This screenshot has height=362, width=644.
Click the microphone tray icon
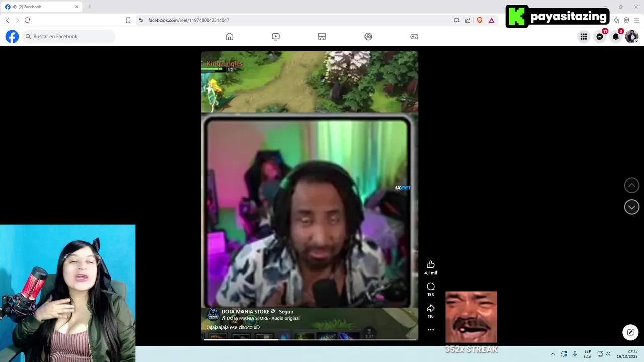click(x=575, y=354)
